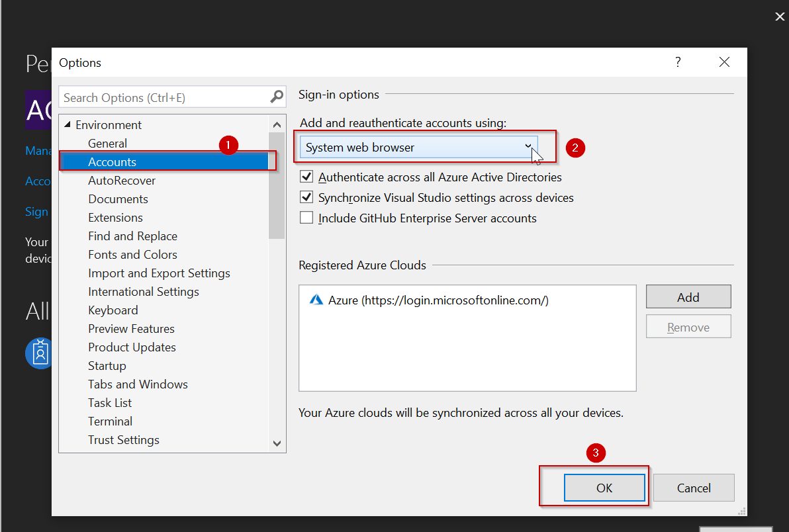Open the AutoRecover options page

(122, 181)
